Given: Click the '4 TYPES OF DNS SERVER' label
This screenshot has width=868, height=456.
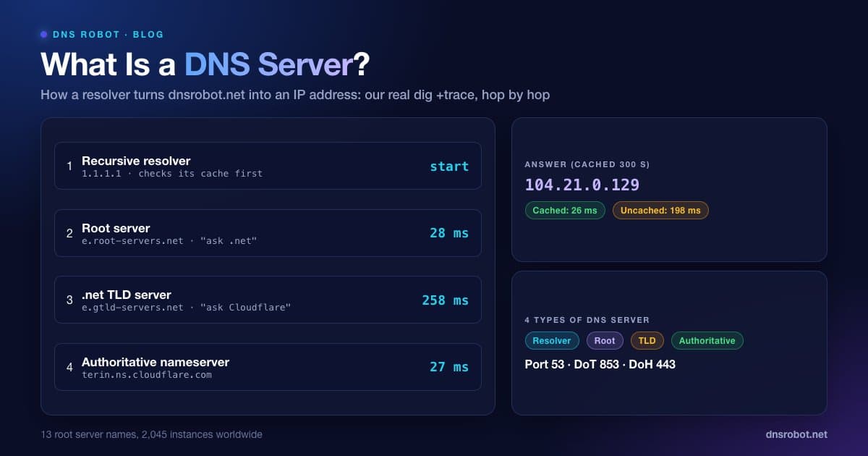Looking at the screenshot, I should click(587, 320).
